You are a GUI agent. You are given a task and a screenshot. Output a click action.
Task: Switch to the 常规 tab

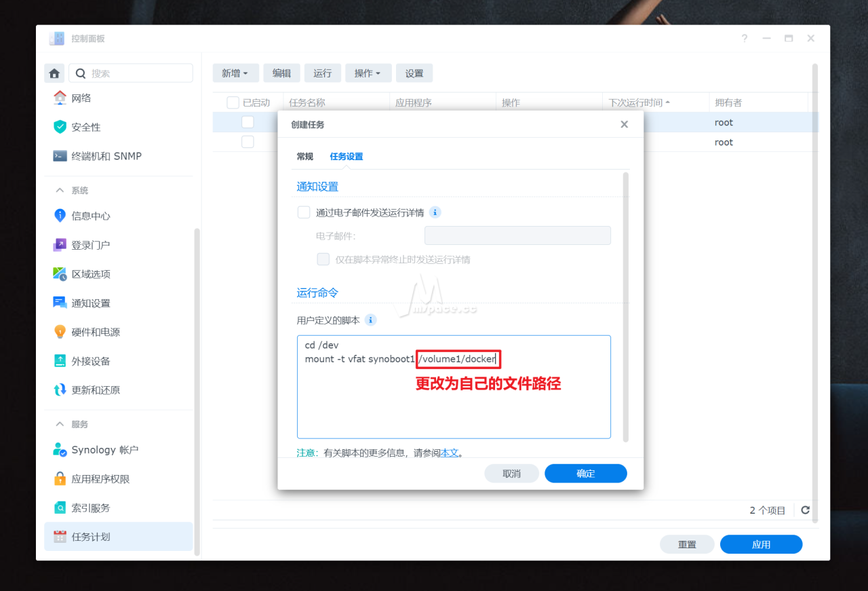point(305,157)
